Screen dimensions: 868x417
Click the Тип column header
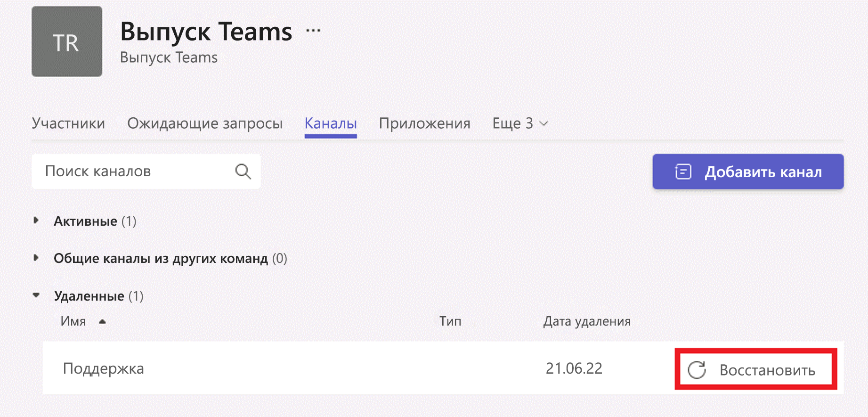coord(450,321)
